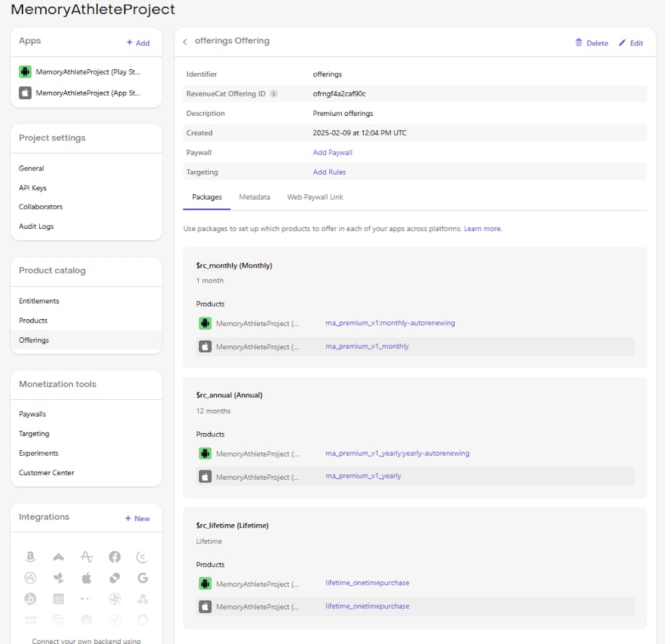The image size is (665, 644).
Task: Click the Intercom integration icon
Action: click(58, 599)
